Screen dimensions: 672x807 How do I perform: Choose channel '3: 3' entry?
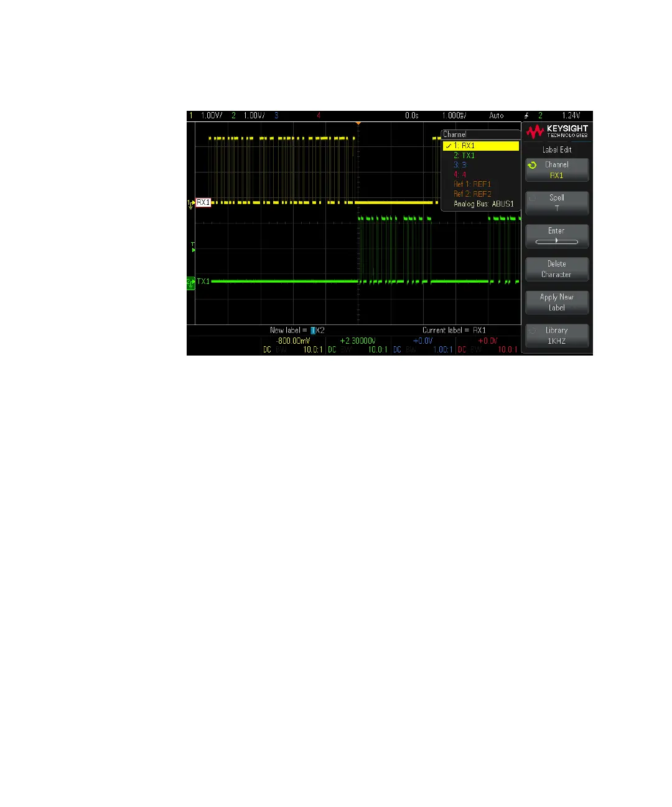click(x=460, y=165)
